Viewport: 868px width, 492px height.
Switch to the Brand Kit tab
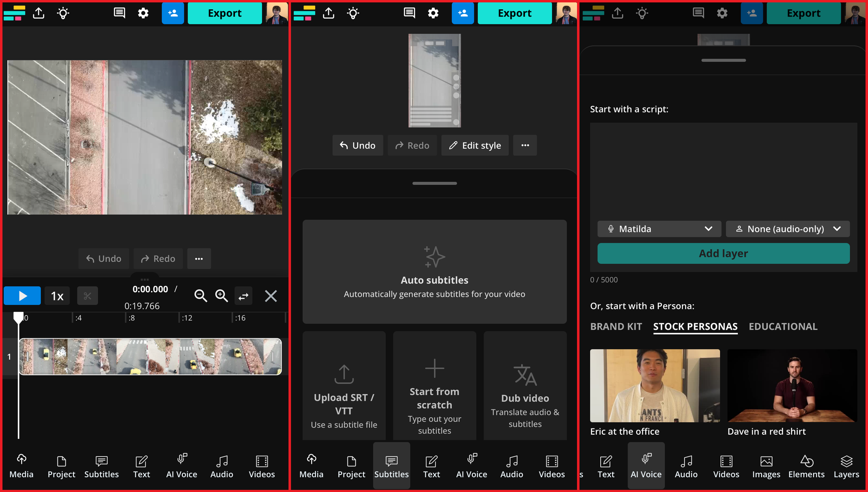click(615, 326)
